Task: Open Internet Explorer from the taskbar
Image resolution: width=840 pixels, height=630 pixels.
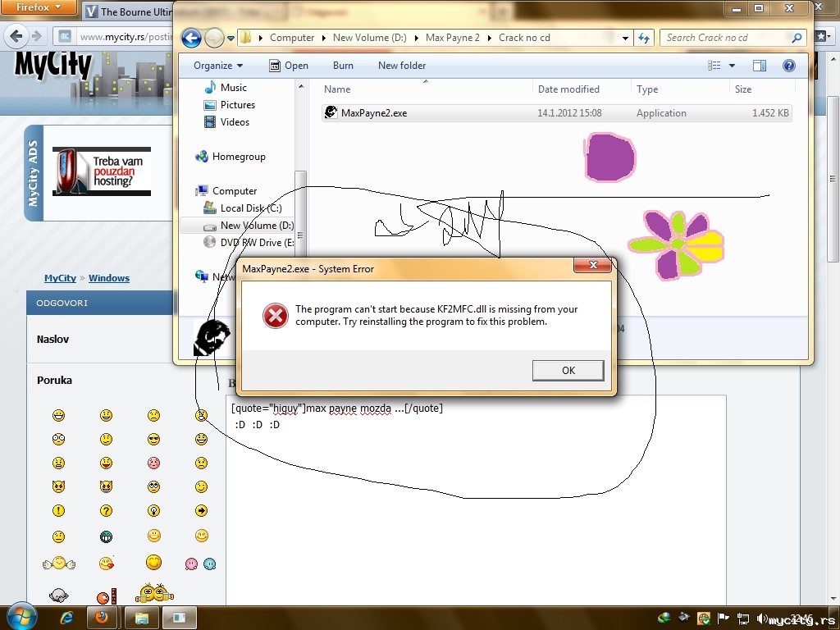Action: pyautogui.click(x=66, y=618)
